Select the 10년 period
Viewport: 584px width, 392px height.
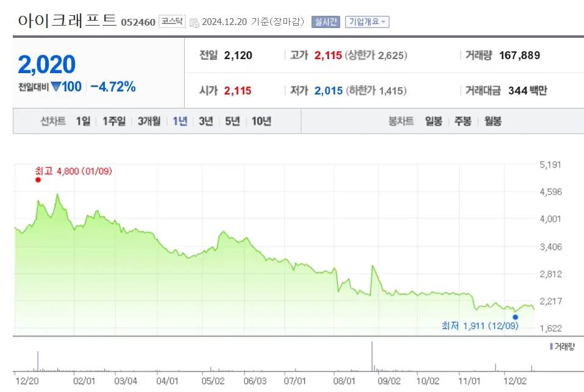pyautogui.click(x=261, y=121)
